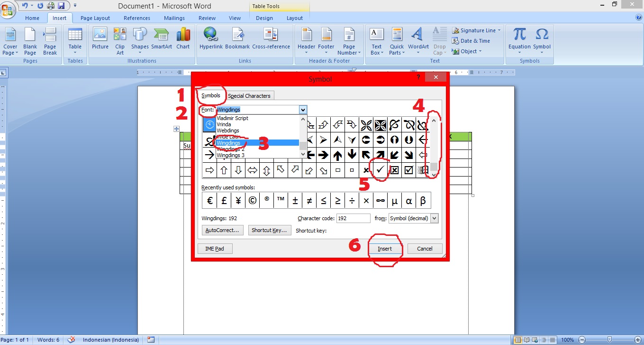Click the Insert button in dialog

click(385, 249)
